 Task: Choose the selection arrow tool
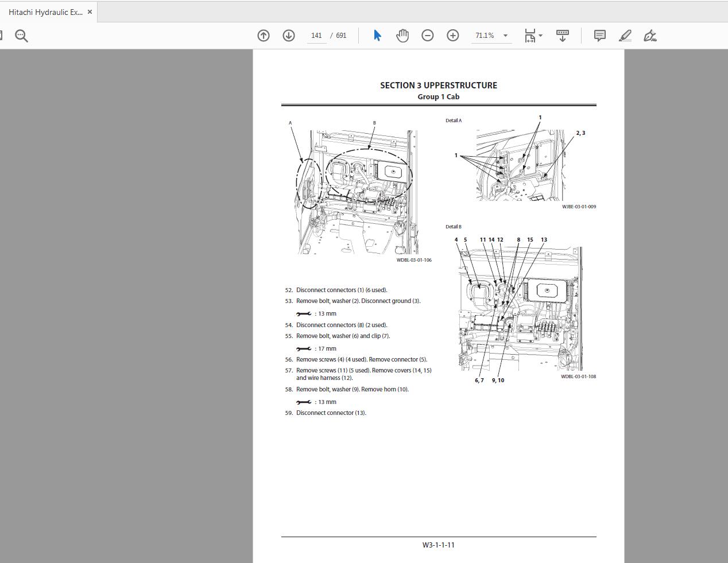point(377,36)
